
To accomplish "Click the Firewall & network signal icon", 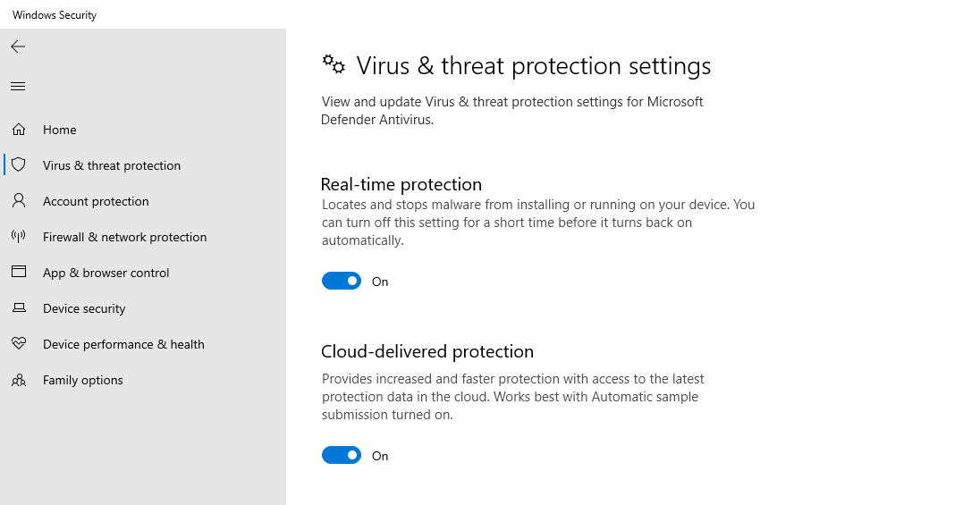I will 19,237.
